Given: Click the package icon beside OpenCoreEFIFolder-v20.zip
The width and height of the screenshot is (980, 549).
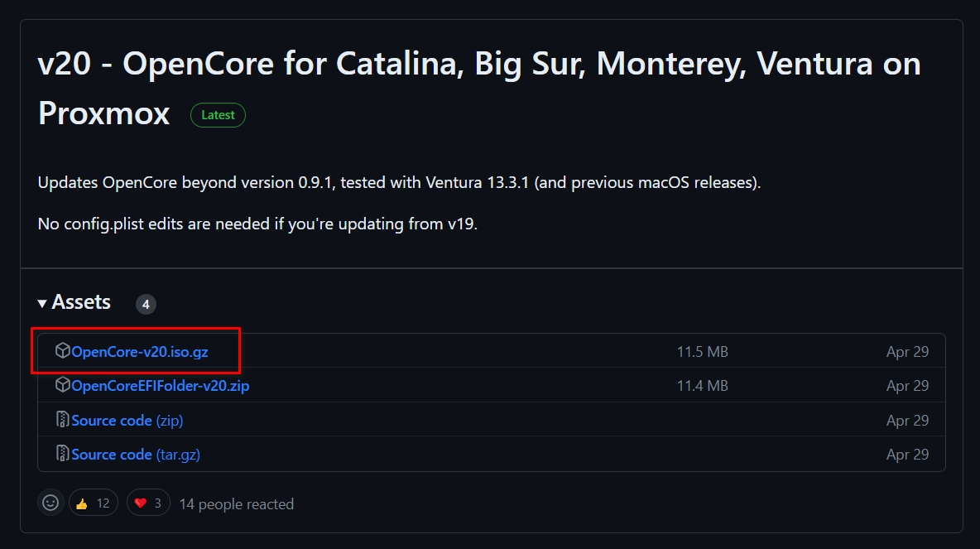Looking at the screenshot, I should pyautogui.click(x=62, y=386).
